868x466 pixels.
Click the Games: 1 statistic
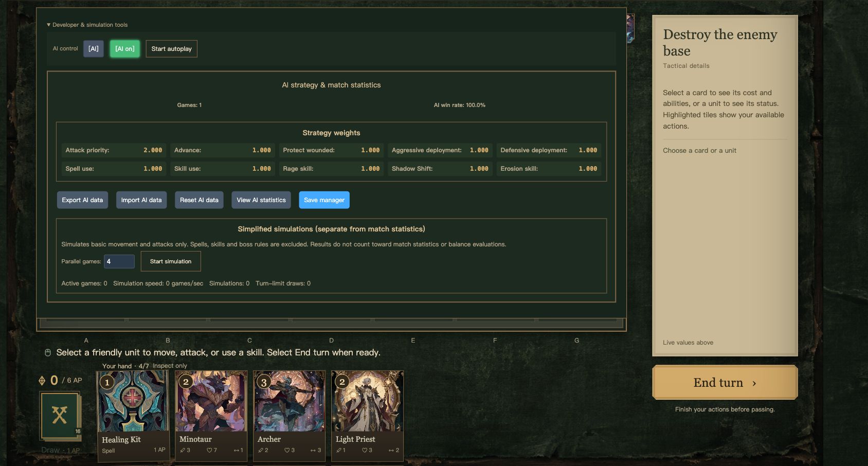189,105
